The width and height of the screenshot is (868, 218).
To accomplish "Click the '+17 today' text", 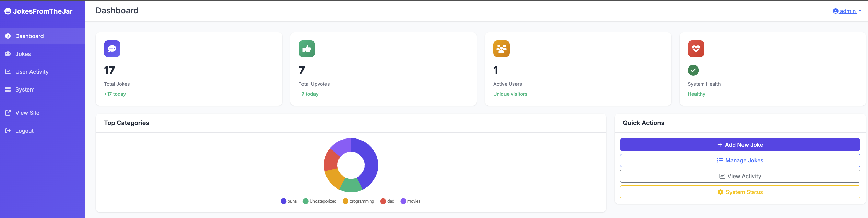I will (x=115, y=94).
